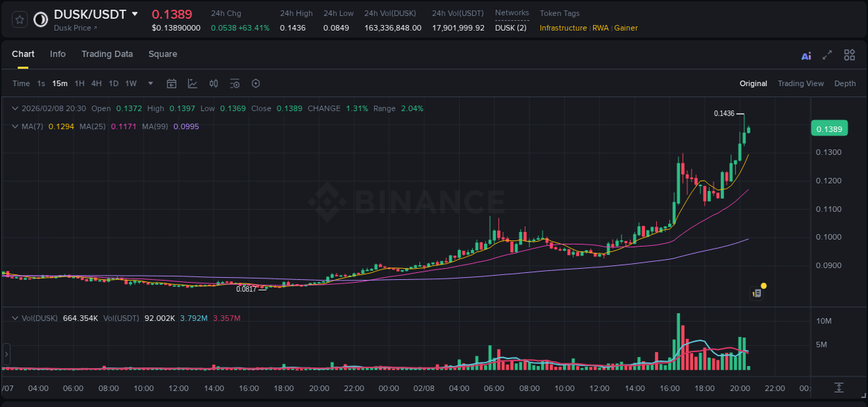The width and height of the screenshot is (868, 407).
Task: Select the line chart style icon
Action: click(x=192, y=83)
